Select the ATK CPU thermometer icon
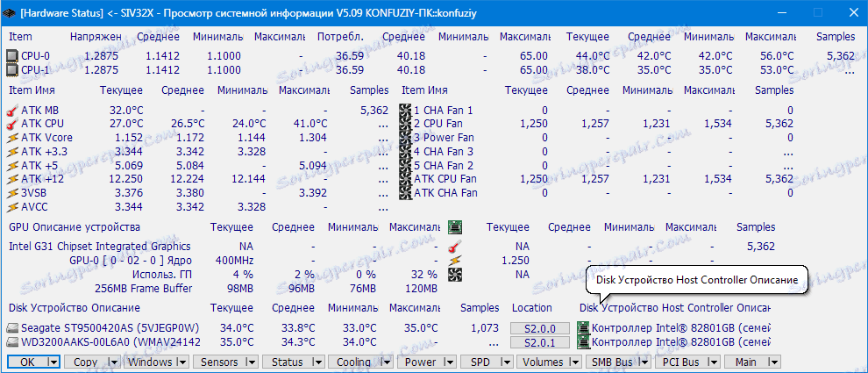This screenshot has height=373, width=868. coord(11,124)
